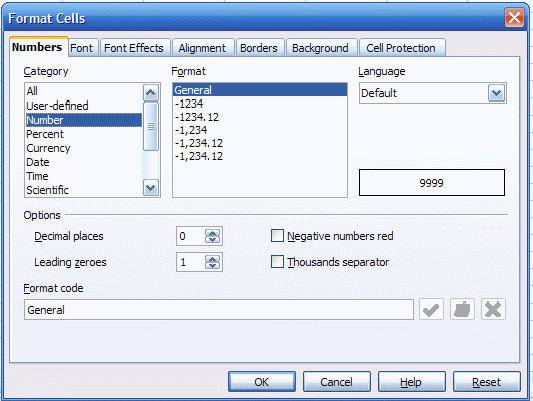Switch to the Font Effects tab
This screenshot has width=533, height=401.
pyautogui.click(x=134, y=48)
